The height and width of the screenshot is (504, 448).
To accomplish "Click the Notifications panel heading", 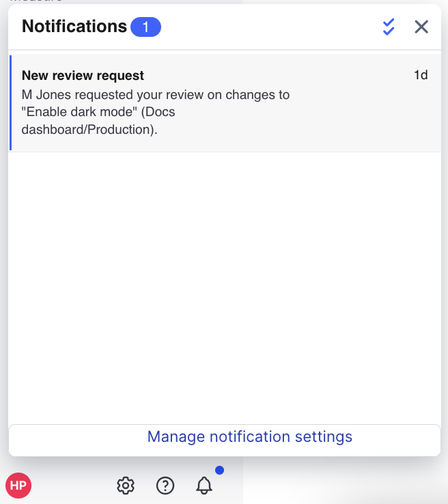I will [x=74, y=27].
